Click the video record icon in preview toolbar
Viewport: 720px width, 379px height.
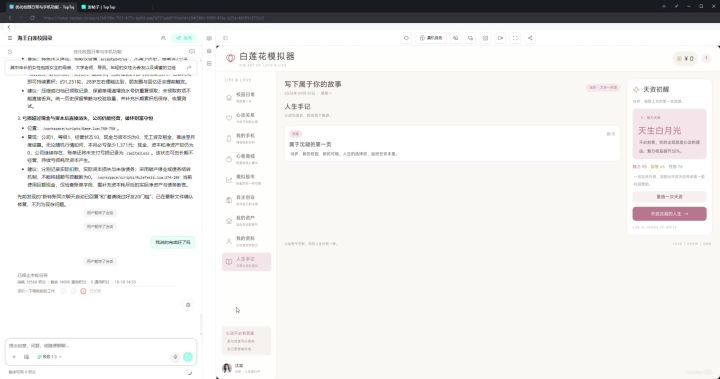(x=500, y=38)
